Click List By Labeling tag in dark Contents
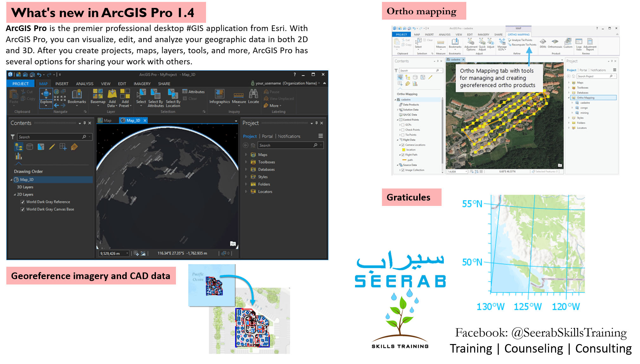640x364 pixels. click(74, 147)
